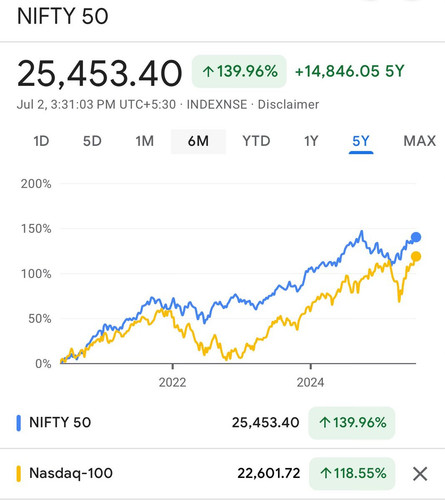Switch to the 6M time range

tap(198, 142)
